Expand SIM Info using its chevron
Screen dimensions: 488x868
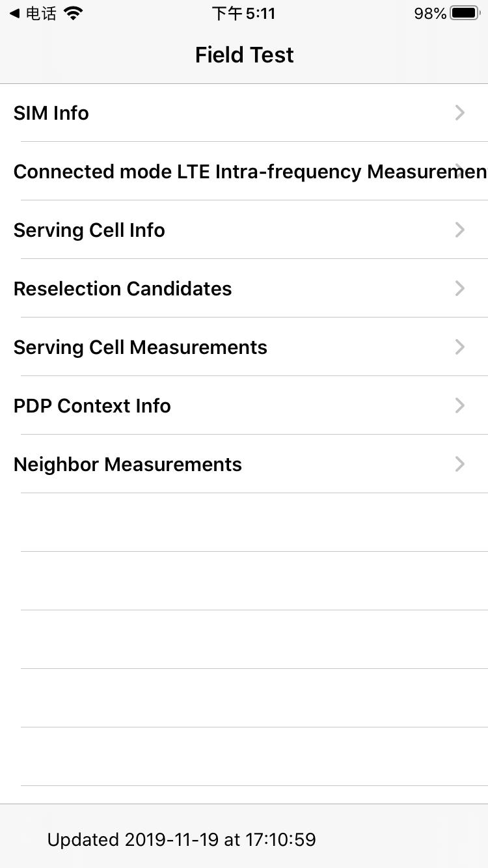point(460,113)
